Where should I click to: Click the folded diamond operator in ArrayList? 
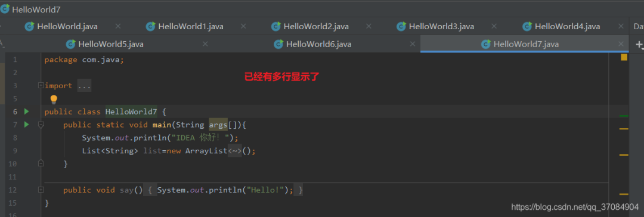point(235,151)
